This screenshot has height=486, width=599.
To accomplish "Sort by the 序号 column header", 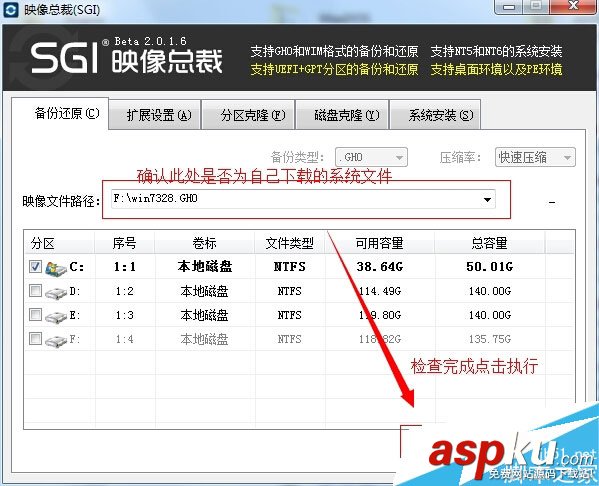I will click(x=125, y=243).
